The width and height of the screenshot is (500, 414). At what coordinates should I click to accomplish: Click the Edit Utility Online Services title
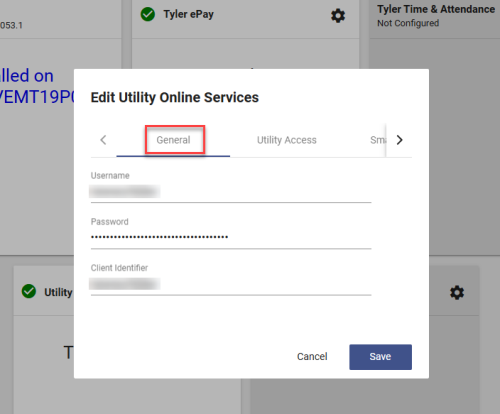[175, 98]
